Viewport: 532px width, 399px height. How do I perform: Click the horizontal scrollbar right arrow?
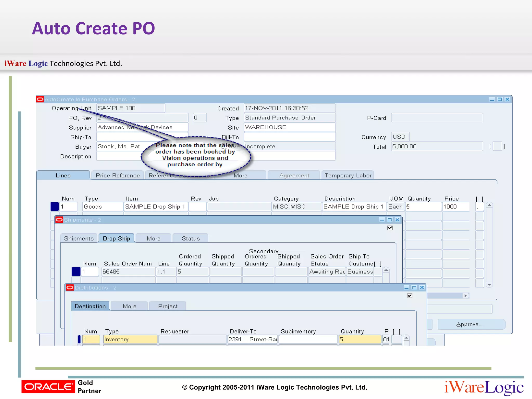point(466,296)
